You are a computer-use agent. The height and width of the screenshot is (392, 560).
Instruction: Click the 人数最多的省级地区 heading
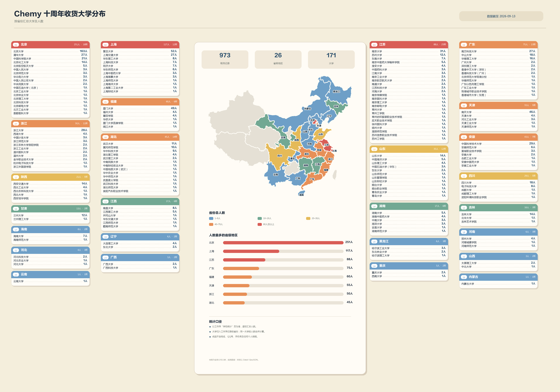223,235
